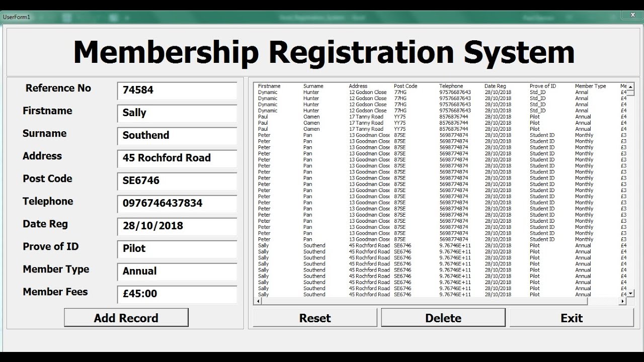Focus the Reference No field showing 74584
This screenshot has width=644, height=362.
(177, 91)
